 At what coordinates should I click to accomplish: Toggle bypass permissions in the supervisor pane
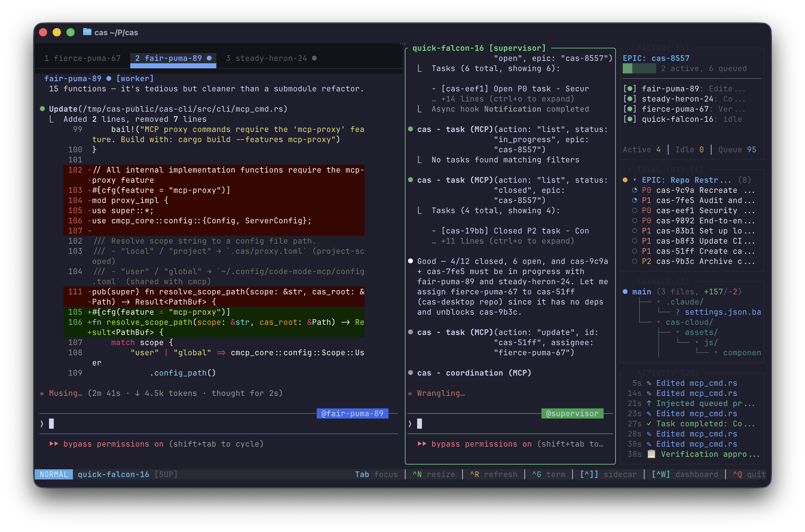click(x=511, y=444)
